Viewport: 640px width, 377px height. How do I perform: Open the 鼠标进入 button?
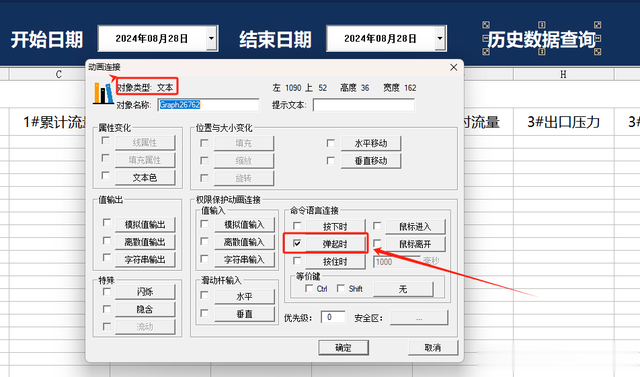click(415, 226)
